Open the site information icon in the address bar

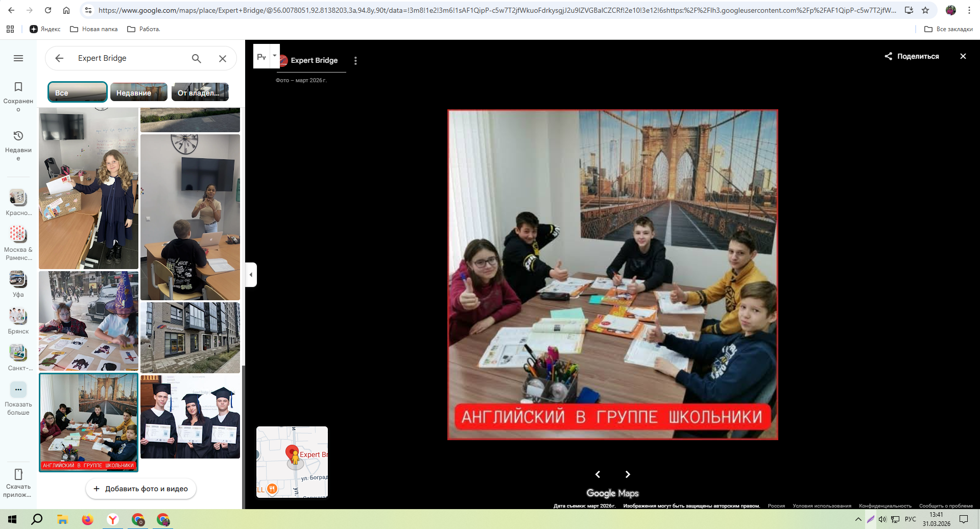[x=88, y=10]
